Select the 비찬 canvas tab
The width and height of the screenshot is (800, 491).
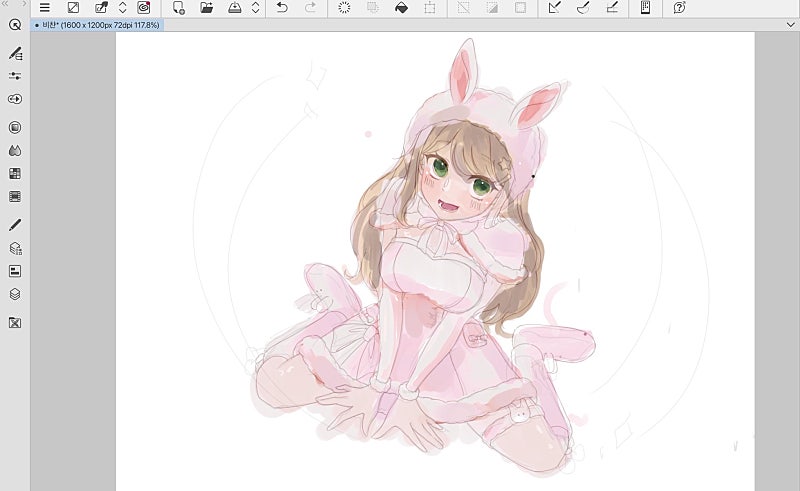click(95, 24)
